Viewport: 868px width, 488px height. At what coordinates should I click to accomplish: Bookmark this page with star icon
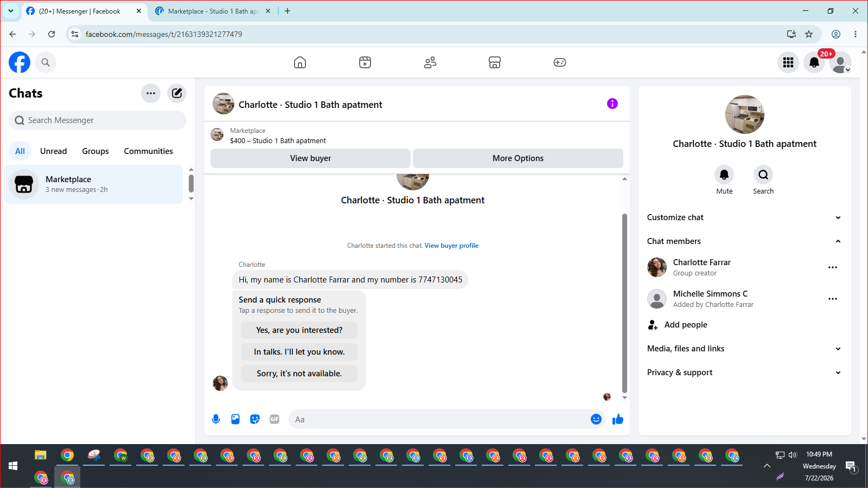click(x=809, y=34)
